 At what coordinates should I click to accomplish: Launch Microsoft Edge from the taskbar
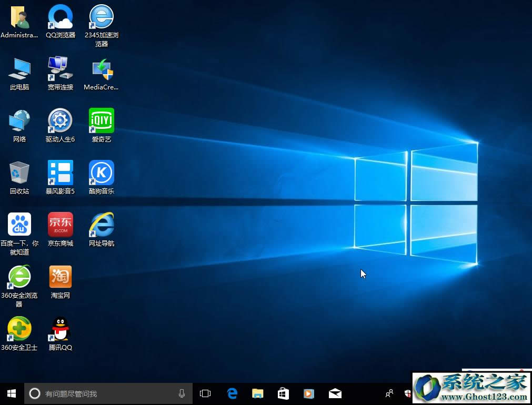pos(232,393)
